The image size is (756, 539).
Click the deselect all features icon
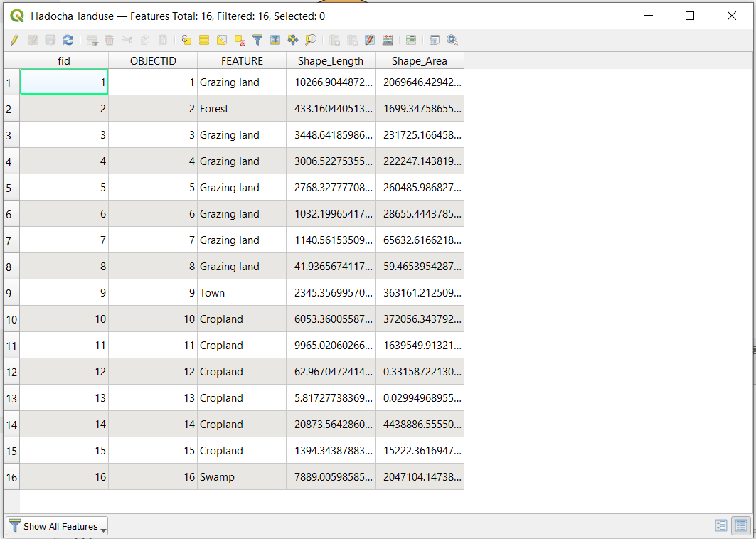pos(240,40)
